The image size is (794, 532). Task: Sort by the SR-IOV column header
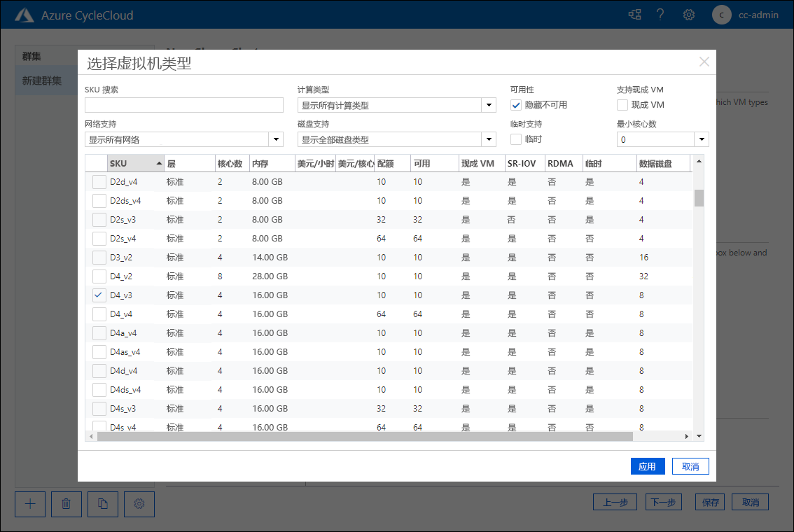tap(524, 164)
